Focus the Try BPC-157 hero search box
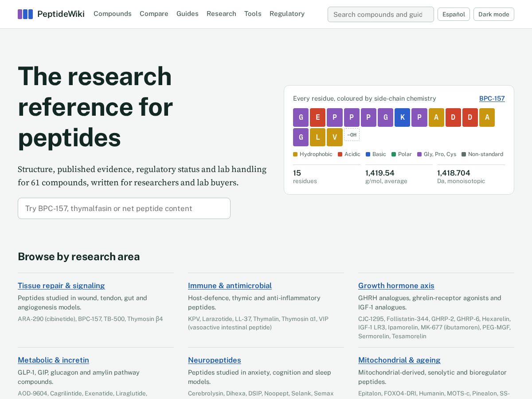532x399 pixels. 124,208
